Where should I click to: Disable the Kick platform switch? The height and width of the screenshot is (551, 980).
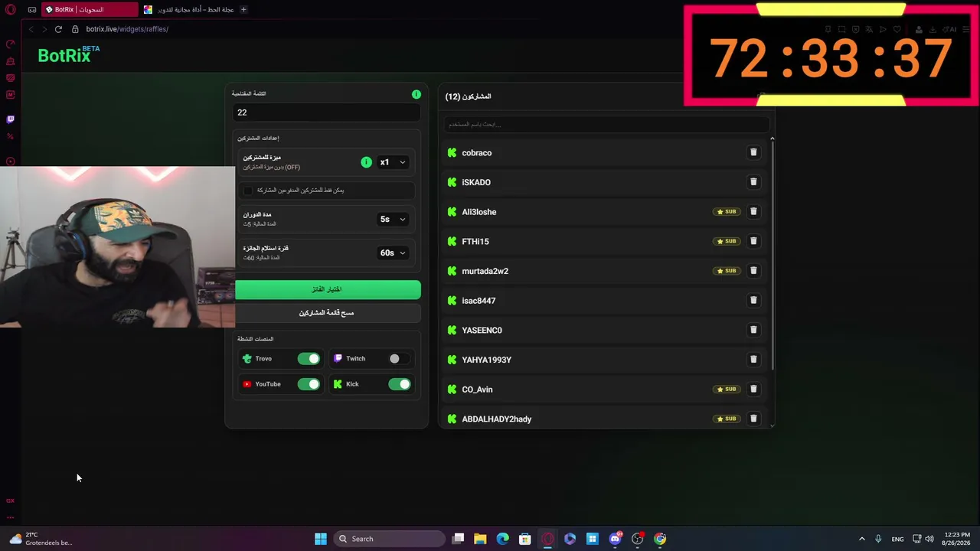[x=399, y=384]
